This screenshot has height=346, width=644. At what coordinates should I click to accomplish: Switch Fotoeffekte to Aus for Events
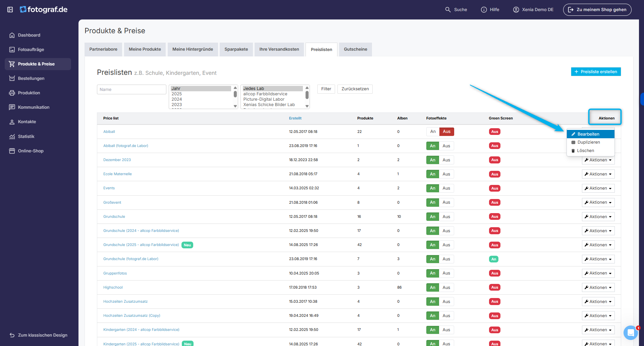pos(446,188)
